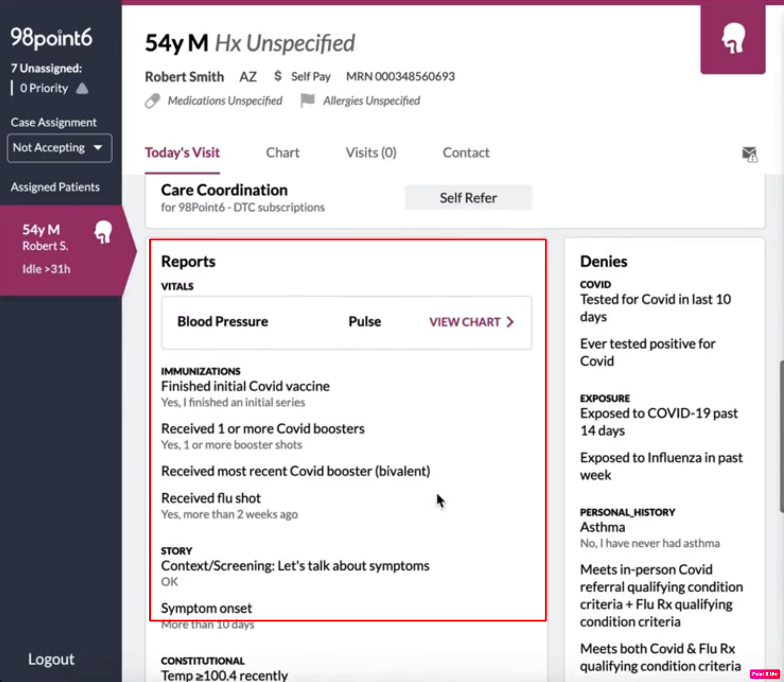Image resolution: width=784 pixels, height=682 pixels.
Task: Click the chevron next to VIEW CHART
Action: (x=510, y=322)
